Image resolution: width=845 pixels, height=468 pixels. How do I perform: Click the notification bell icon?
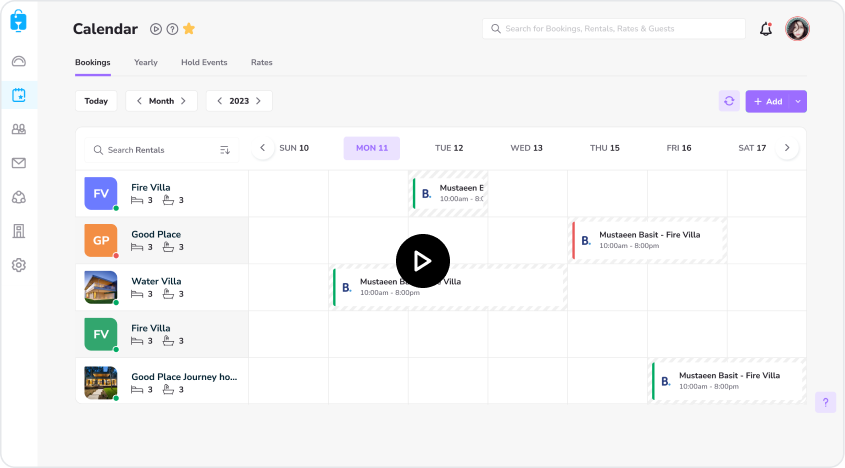(x=766, y=29)
